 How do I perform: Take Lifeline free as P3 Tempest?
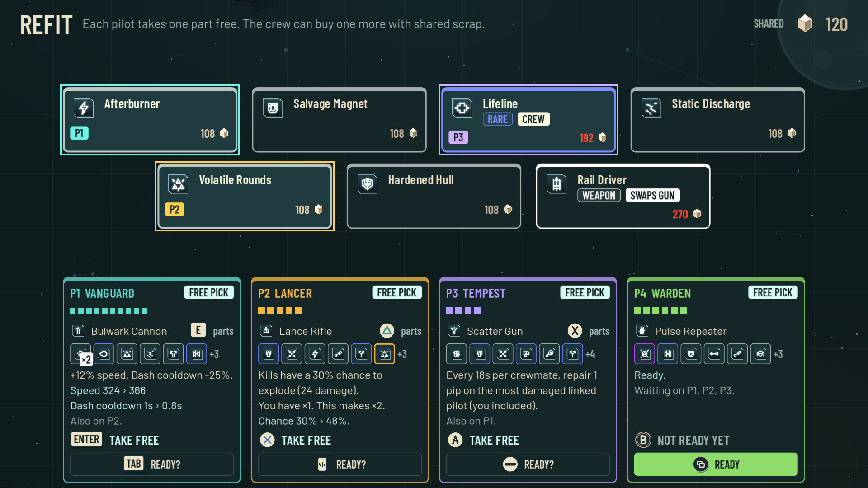click(x=484, y=440)
